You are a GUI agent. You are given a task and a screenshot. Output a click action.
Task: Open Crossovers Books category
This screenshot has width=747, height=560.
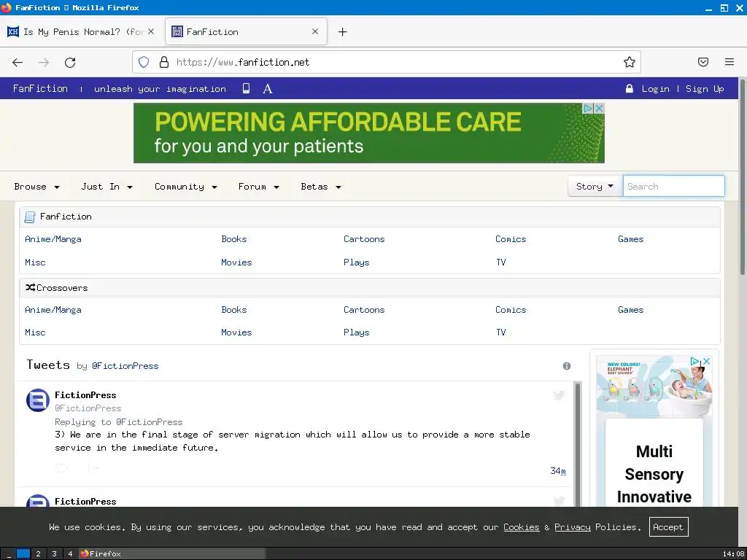pos(234,310)
